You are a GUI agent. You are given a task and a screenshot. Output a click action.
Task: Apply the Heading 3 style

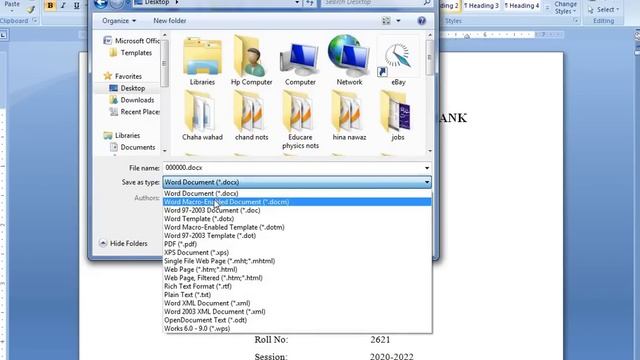coord(481,6)
